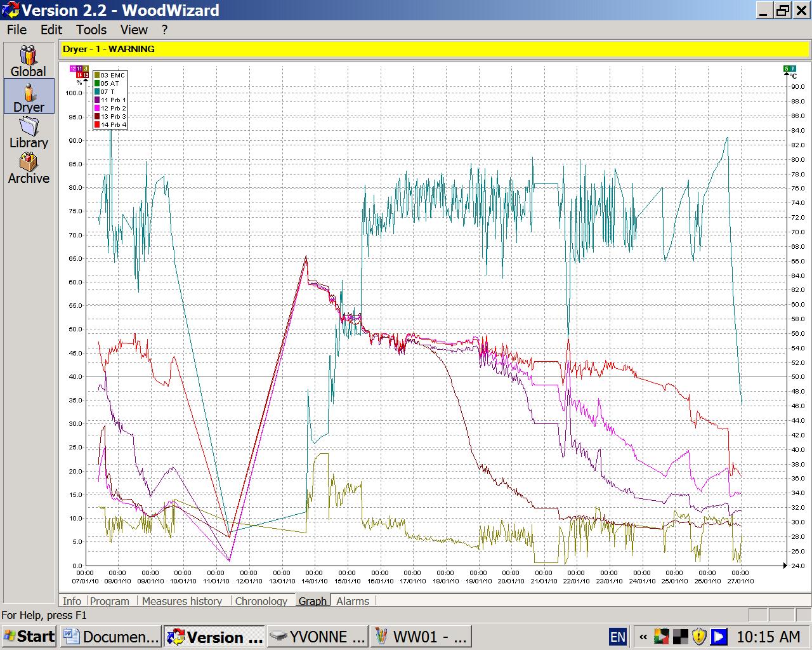Screen dimensions: 812x650
Task: Switch to the Chronology tab
Action: pyautogui.click(x=261, y=601)
